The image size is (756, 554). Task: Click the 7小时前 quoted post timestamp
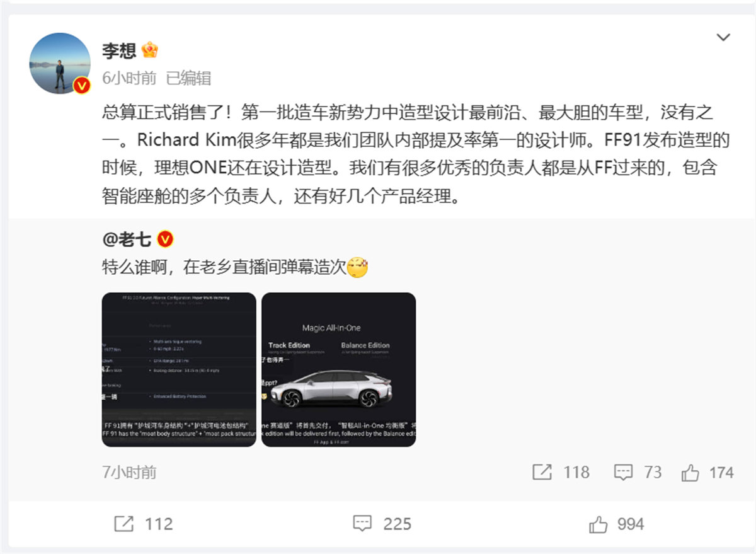(x=129, y=473)
